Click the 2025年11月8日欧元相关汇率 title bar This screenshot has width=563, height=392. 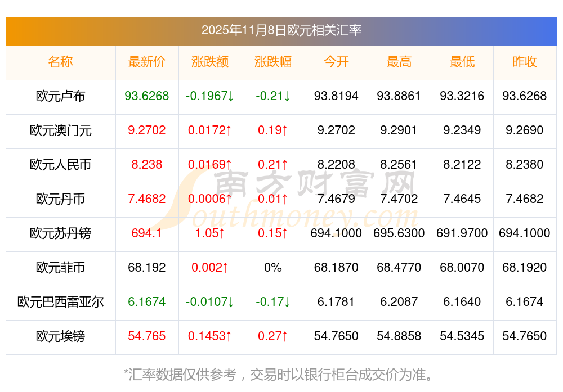(x=281, y=30)
